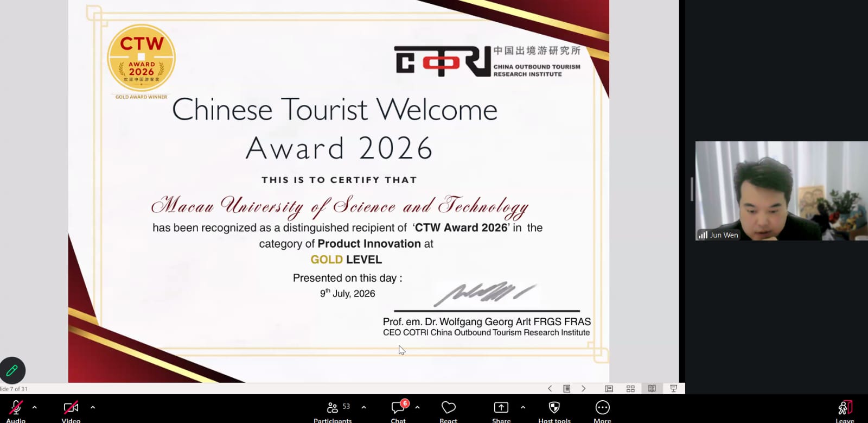The width and height of the screenshot is (868, 423).
Task: Select Jun Wen's video thumbnail
Action: click(782, 191)
